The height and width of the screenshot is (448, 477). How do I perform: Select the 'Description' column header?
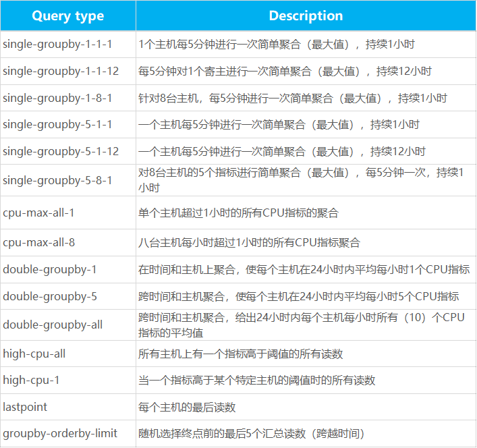tap(306, 16)
